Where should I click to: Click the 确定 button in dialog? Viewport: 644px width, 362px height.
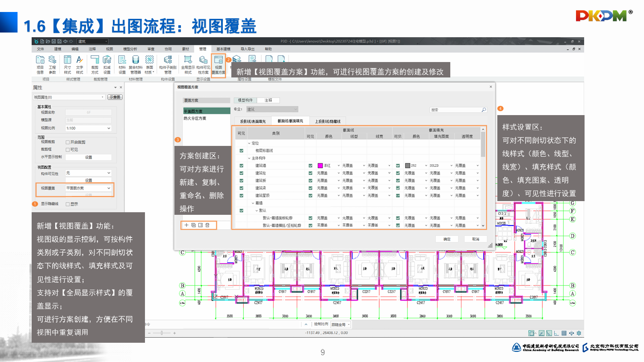coord(447,239)
